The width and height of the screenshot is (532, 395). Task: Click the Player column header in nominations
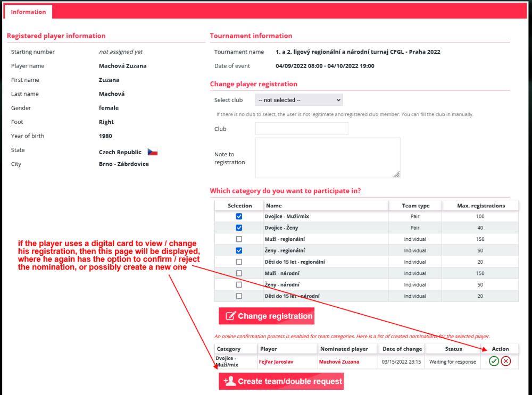point(288,349)
